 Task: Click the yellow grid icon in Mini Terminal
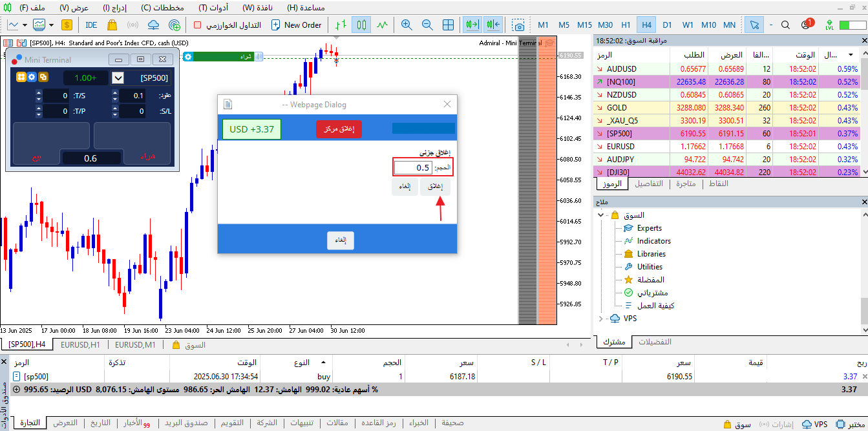[21, 77]
